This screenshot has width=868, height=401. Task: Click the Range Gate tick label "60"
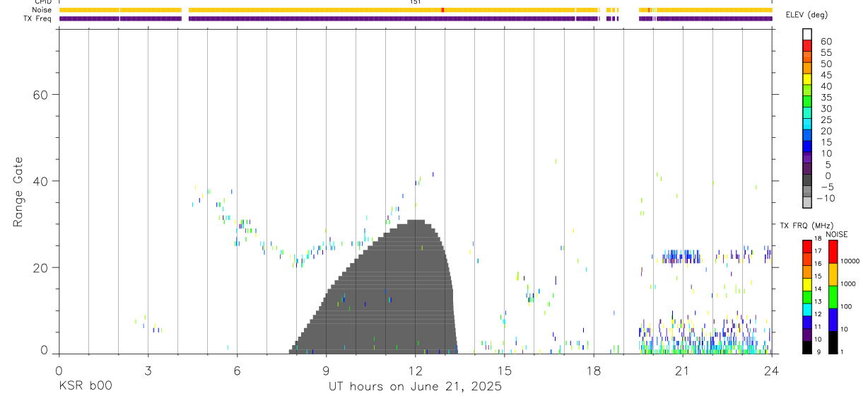pyautogui.click(x=40, y=95)
